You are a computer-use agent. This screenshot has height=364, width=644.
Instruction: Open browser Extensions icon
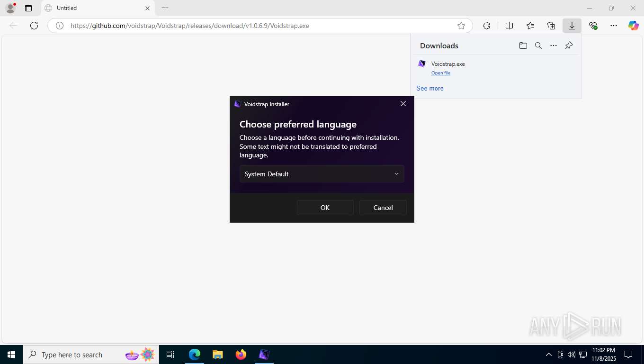(486, 26)
